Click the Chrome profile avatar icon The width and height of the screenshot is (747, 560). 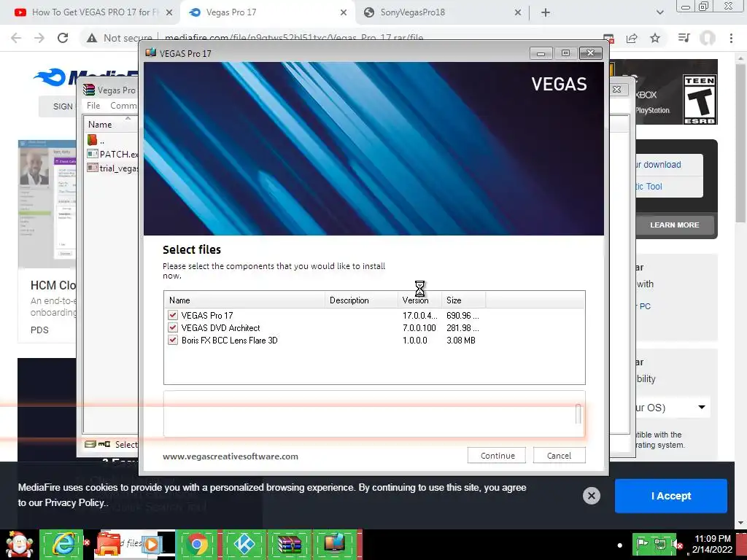pos(708,38)
